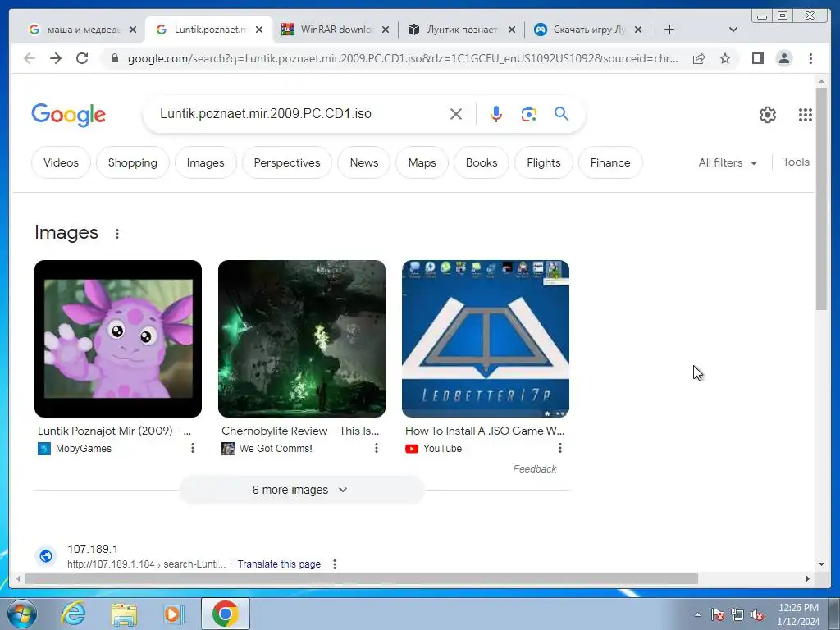Start voice search microphone
The height and width of the screenshot is (630, 840).
[496, 114]
